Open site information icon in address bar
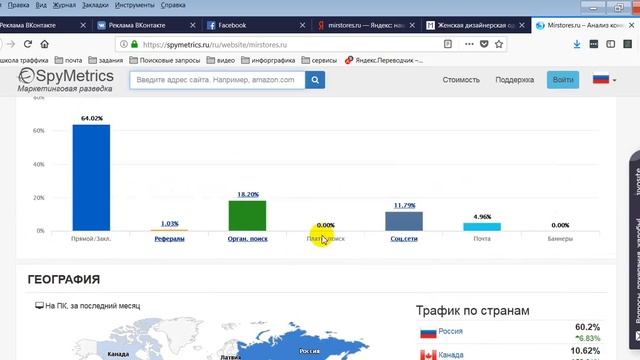This screenshot has width=640, height=360. 124,44
